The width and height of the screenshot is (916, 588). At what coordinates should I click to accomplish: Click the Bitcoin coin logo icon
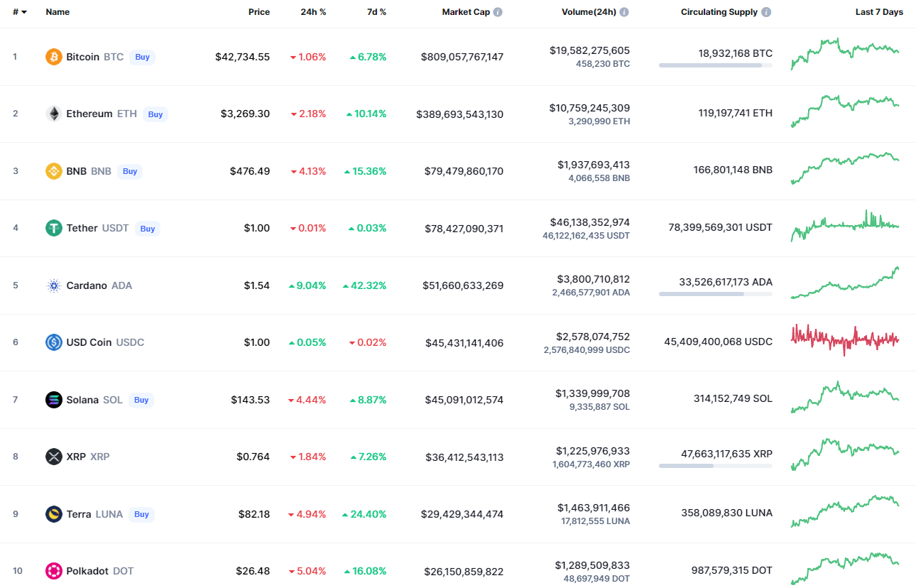tap(54, 57)
